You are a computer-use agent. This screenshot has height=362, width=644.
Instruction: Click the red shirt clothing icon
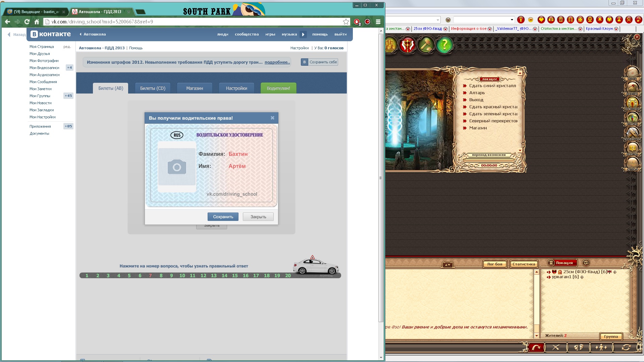609,20
